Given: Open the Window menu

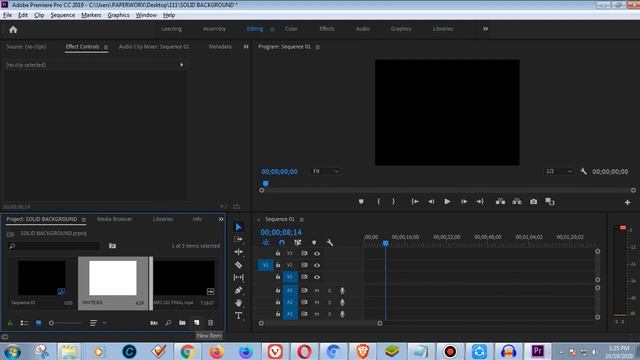Looking at the screenshot, I should 146,15.
